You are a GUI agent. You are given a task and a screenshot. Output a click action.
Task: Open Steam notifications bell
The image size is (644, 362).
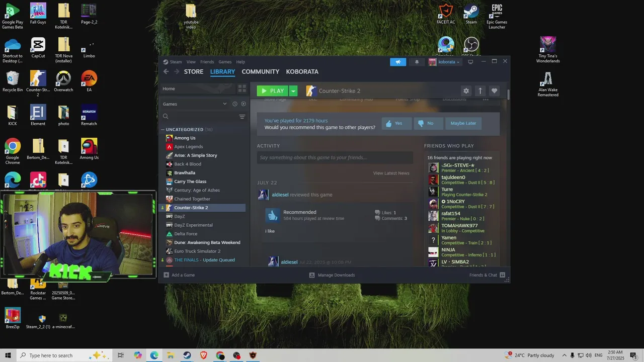(x=417, y=62)
